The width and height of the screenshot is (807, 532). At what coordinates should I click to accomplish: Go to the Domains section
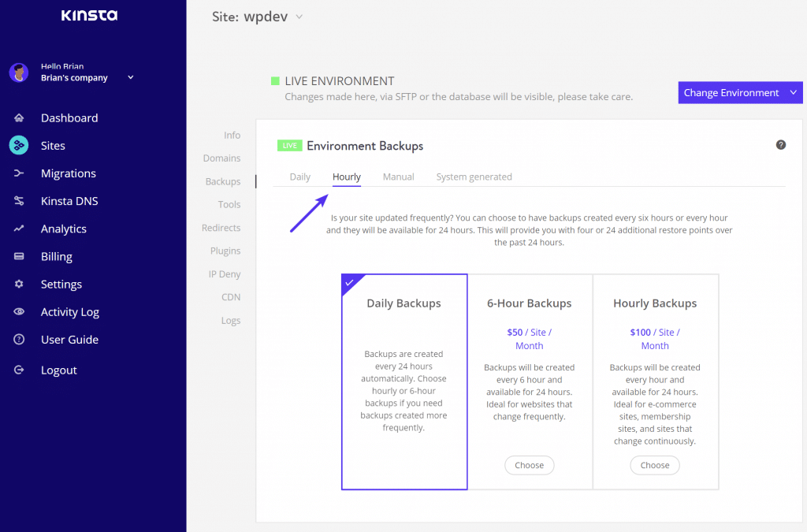tap(221, 158)
